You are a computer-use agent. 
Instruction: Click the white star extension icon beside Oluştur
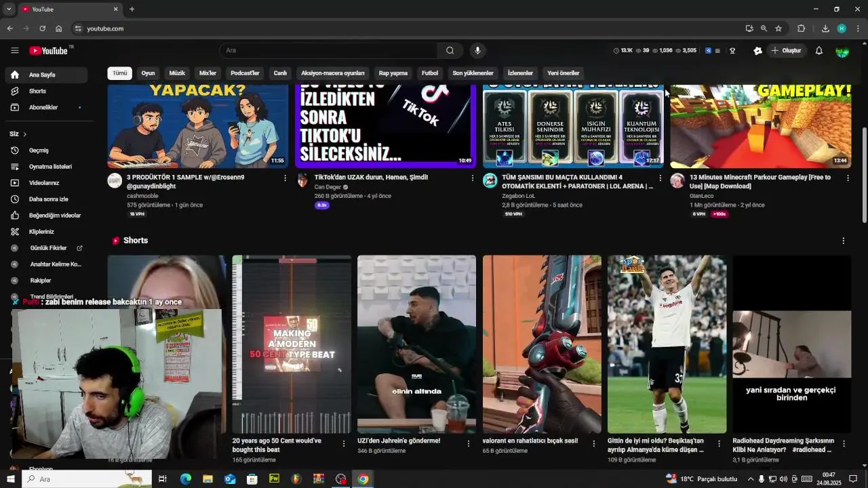click(x=757, y=50)
